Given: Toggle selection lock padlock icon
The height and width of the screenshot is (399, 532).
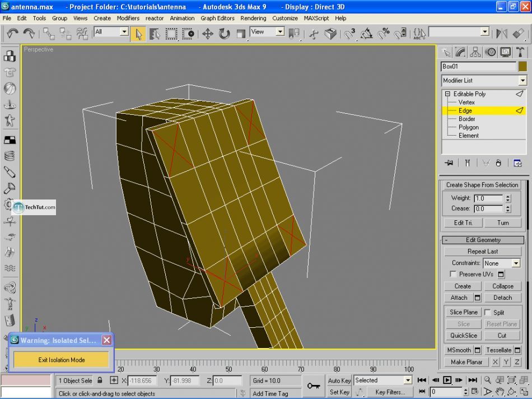Looking at the screenshot, I should point(100,381).
